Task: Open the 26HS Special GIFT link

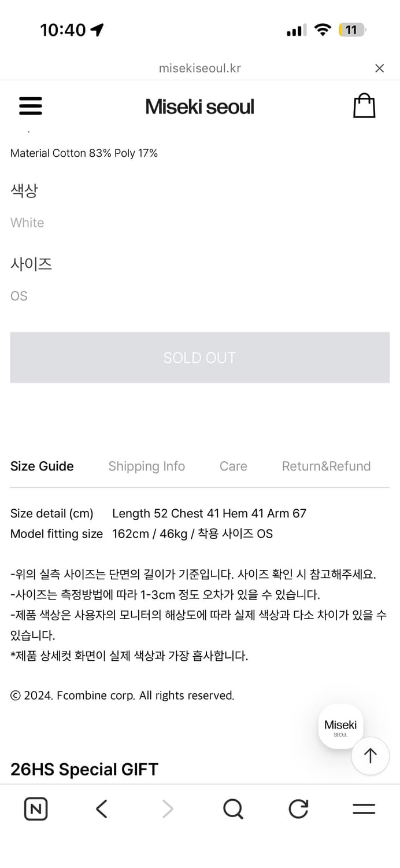Action: pyautogui.click(x=83, y=769)
